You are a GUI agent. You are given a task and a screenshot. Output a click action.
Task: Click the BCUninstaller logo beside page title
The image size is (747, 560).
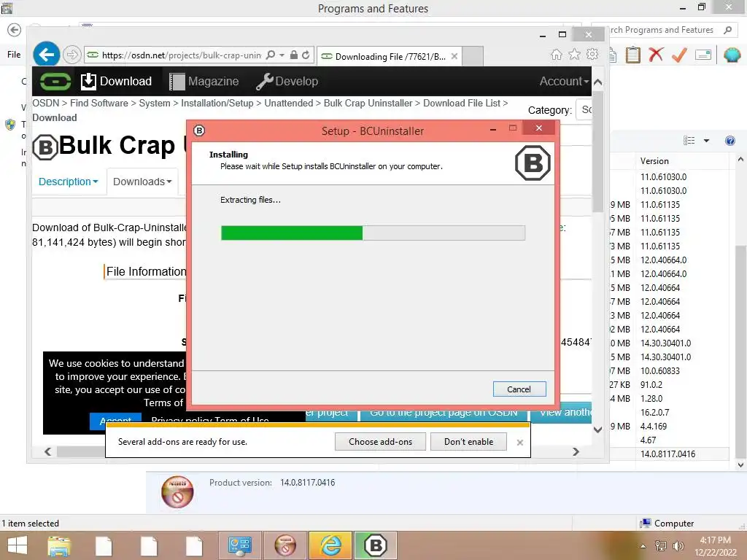pyautogui.click(x=45, y=147)
